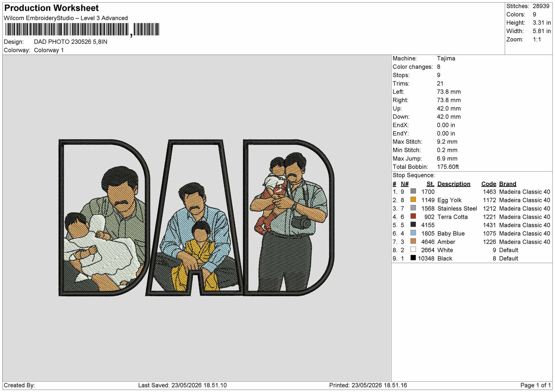Click the dark swatch of code 1431
555x392 pixels.
coord(413,225)
